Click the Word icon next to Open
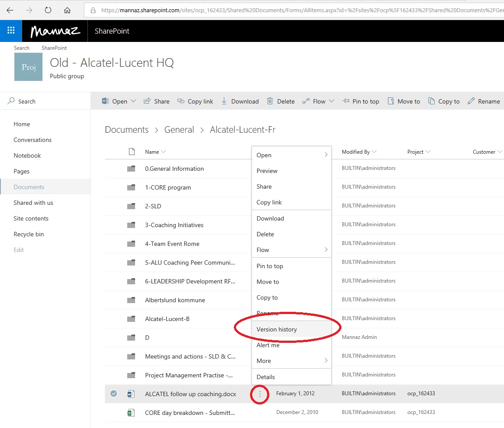This screenshot has width=504, height=428. (x=105, y=101)
